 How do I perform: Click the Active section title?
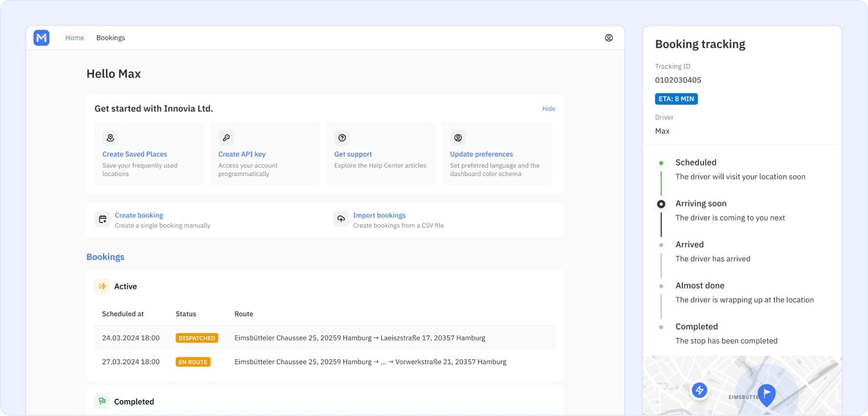[x=125, y=286]
